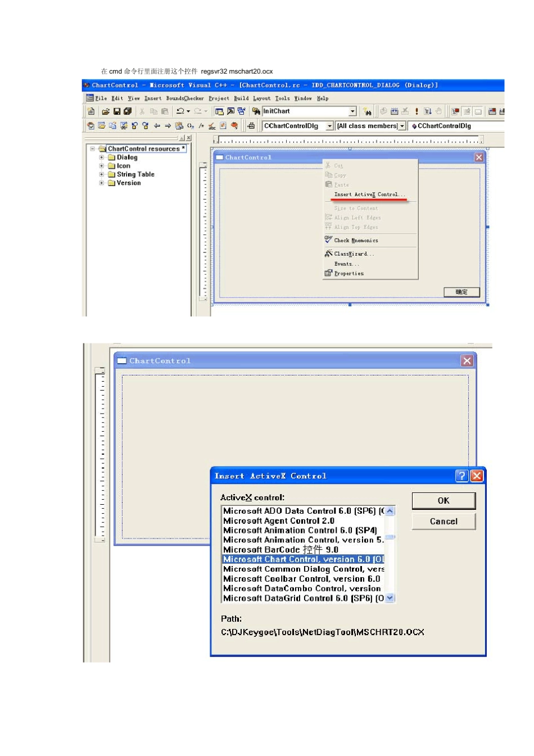534x756 pixels.
Task: Select Microsoft BarCode 控件 9.0 entry
Action: coord(304,550)
